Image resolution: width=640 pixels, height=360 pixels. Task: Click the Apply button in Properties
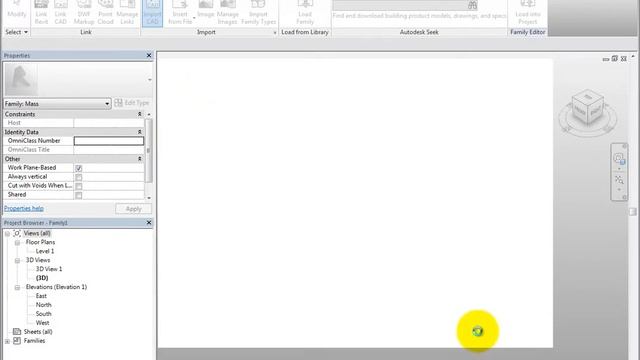pyautogui.click(x=133, y=209)
